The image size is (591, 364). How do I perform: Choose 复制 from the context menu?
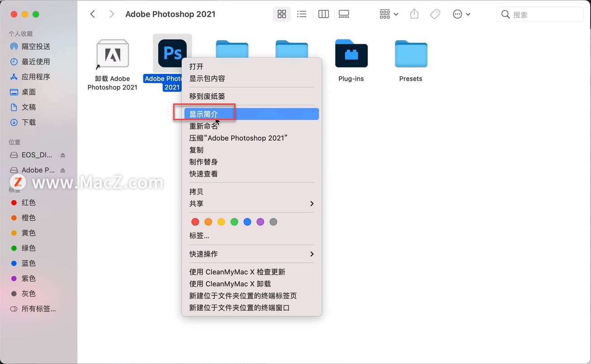click(251, 150)
